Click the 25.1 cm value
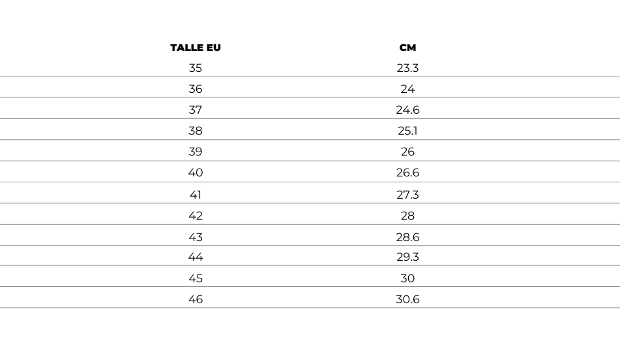 (x=407, y=131)
